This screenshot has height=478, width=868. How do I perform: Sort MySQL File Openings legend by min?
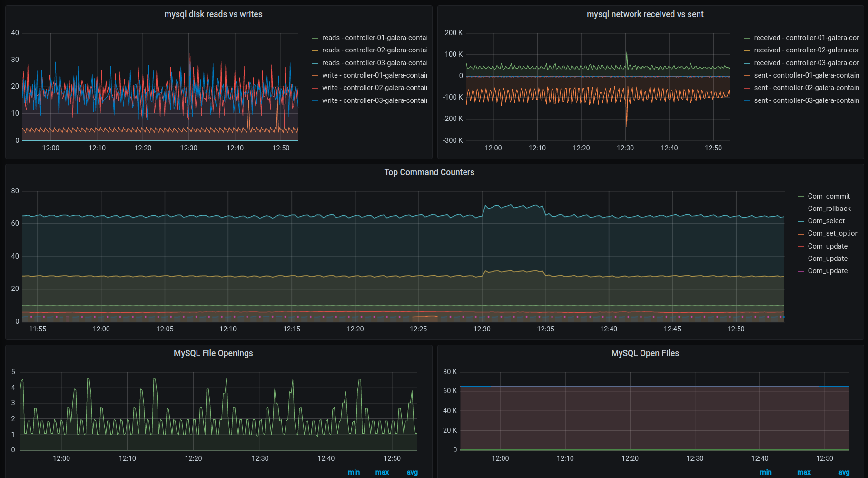[354, 472]
